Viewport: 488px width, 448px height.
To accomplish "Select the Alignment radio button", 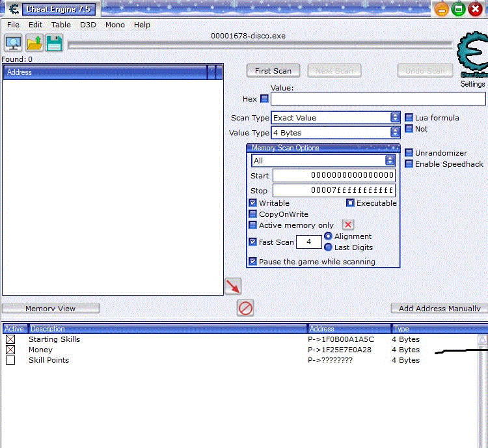I will point(328,236).
